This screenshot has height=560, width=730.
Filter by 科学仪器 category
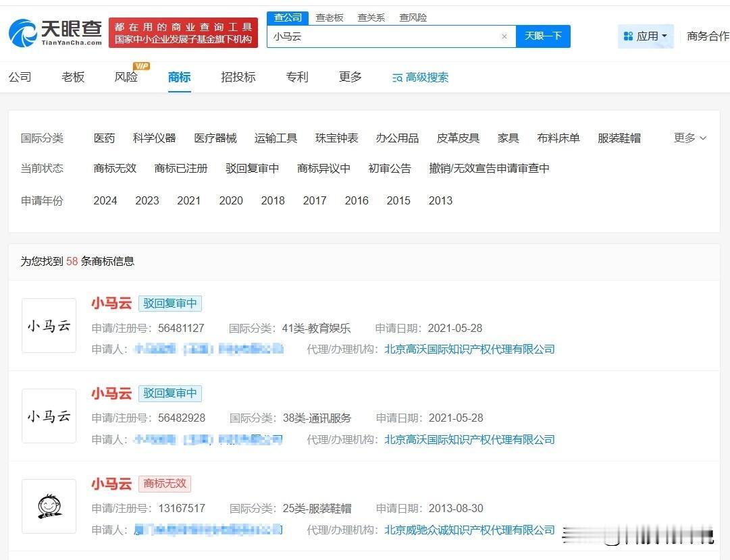point(154,138)
